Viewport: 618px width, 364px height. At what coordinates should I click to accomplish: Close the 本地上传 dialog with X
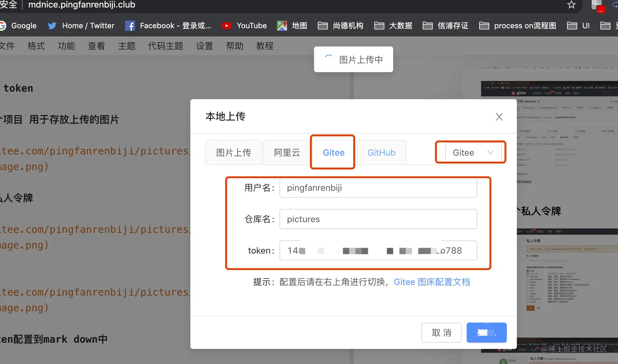click(499, 117)
